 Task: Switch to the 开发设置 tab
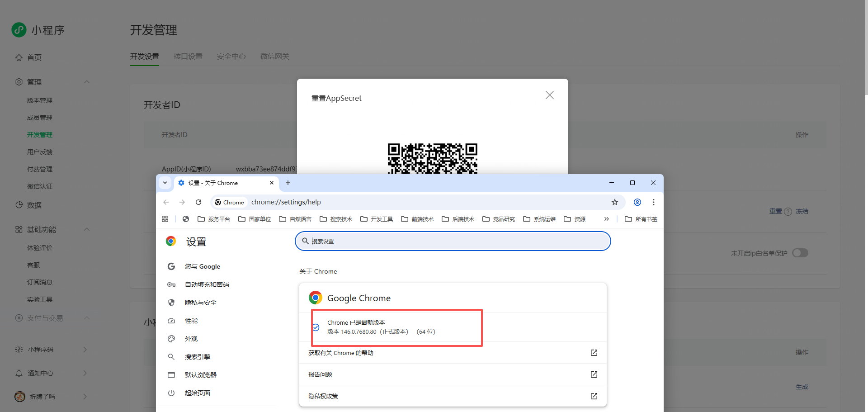tap(145, 57)
